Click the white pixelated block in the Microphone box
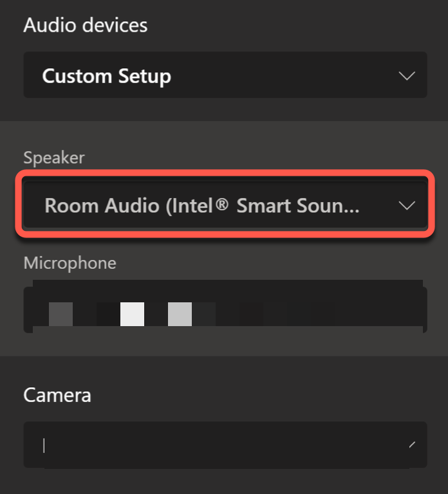The image size is (448, 494). (x=132, y=314)
